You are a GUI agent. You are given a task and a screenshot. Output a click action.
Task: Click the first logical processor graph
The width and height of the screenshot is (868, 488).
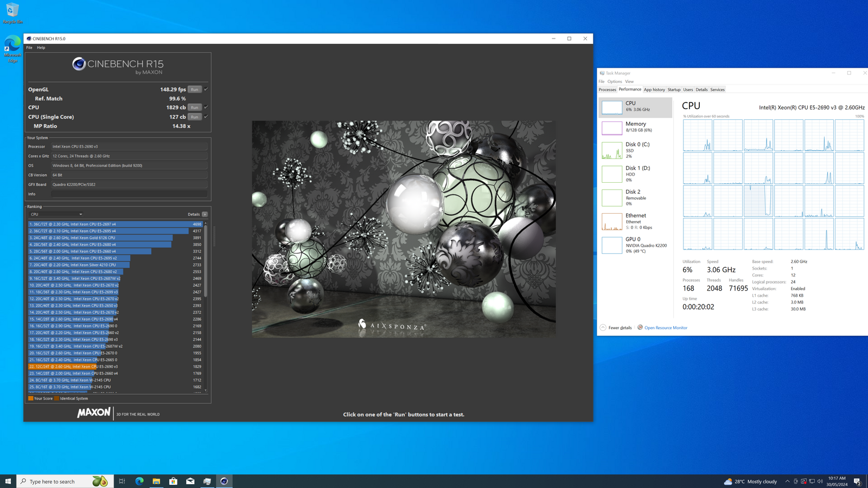pos(698,135)
